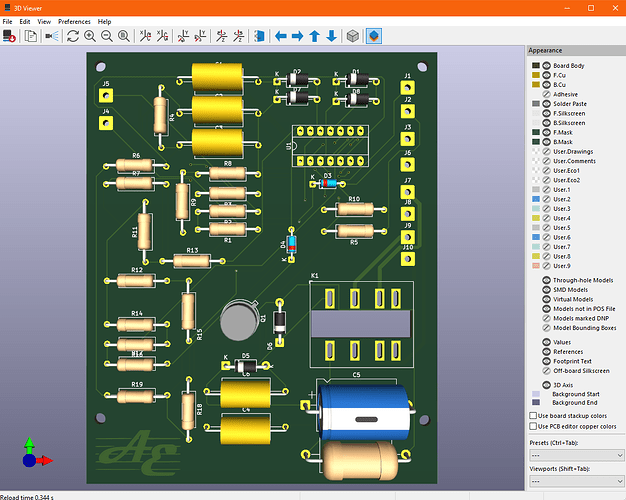
Task: Change the Background Start color swatch
Action: (536, 394)
